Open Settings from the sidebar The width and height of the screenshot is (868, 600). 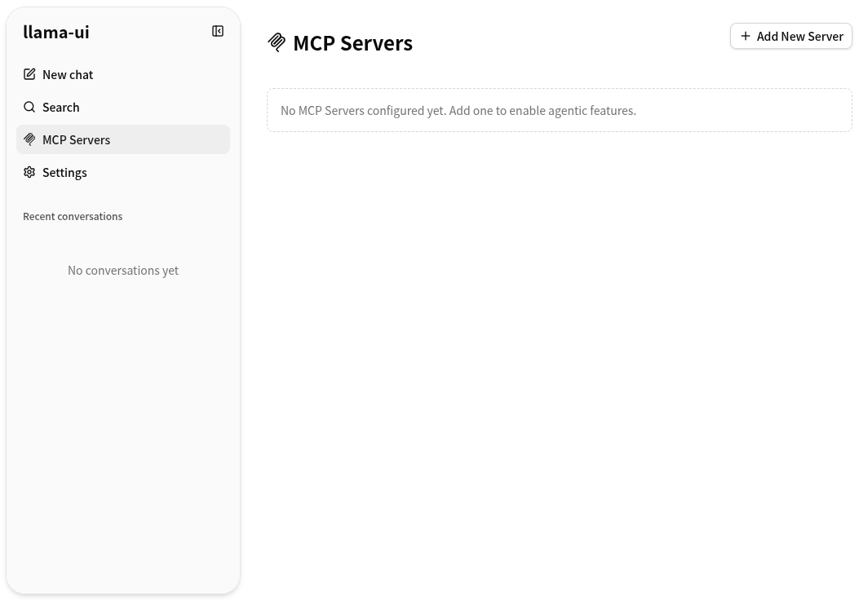point(123,172)
